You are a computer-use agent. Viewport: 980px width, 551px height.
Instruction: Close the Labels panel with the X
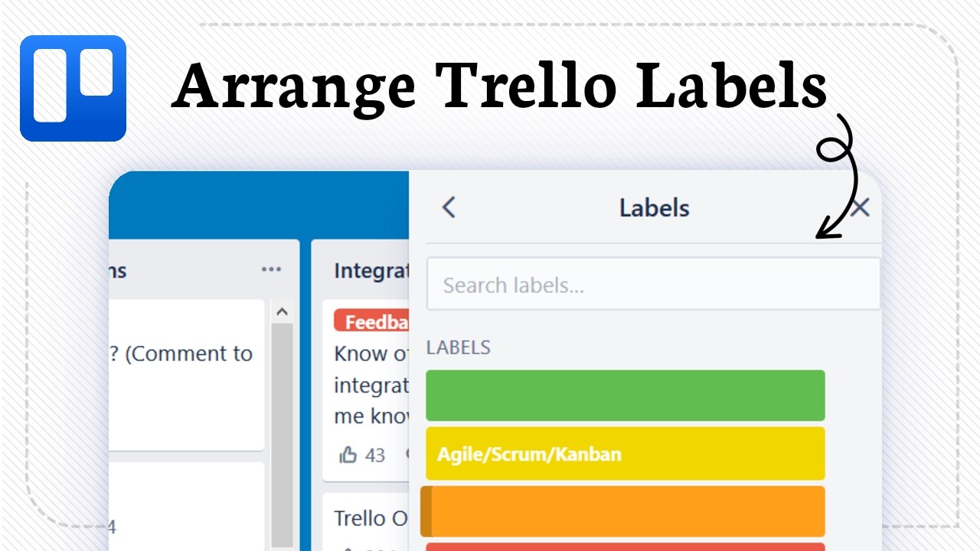point(861,207)
